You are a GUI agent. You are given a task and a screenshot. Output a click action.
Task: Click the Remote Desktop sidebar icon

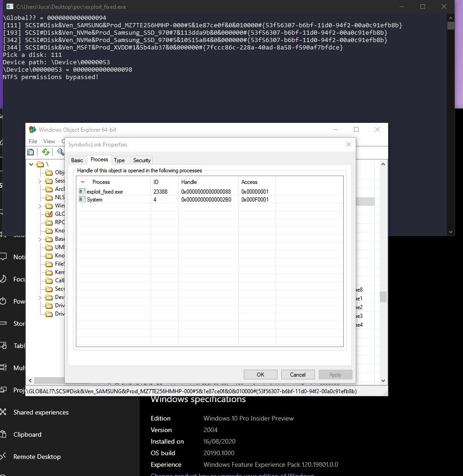pos(3,456)
